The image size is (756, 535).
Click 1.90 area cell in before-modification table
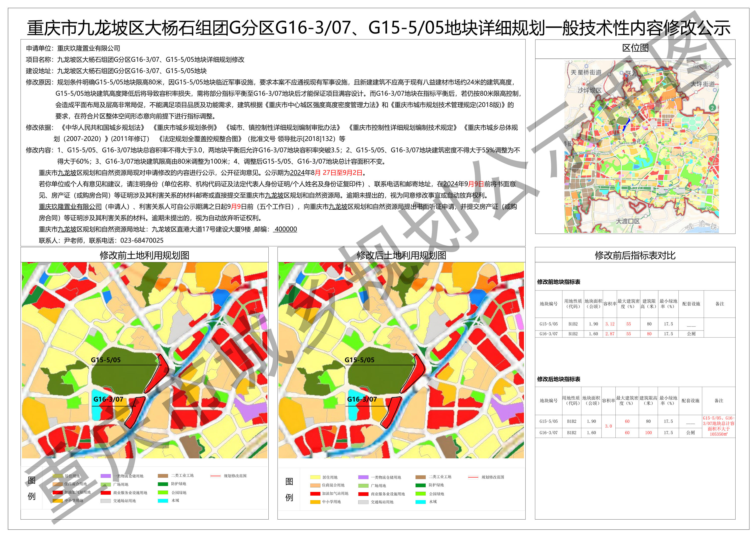pos(593,324)
